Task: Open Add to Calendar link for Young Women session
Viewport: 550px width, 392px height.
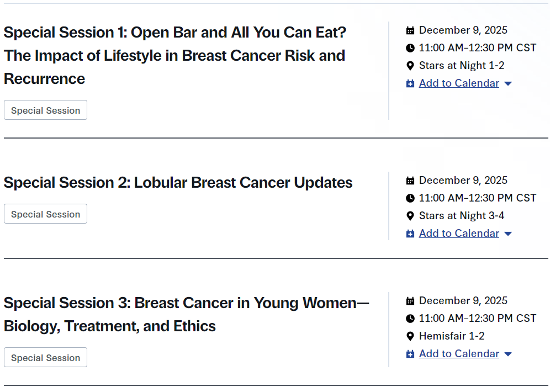Action: [x=459, y=354]
